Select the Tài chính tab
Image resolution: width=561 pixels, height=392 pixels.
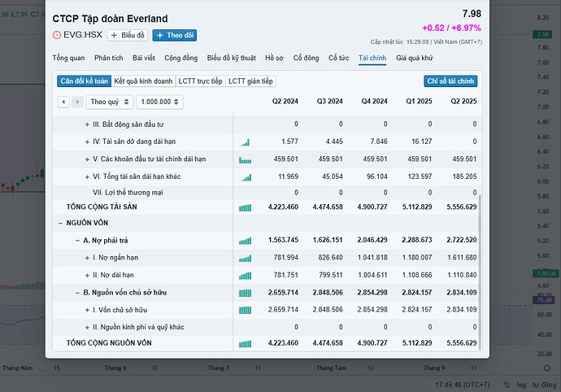click(x=372, y=58)
